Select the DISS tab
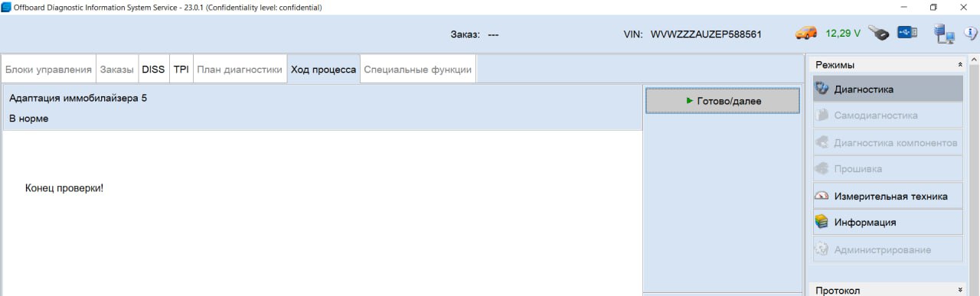 [x=153, y=69]
